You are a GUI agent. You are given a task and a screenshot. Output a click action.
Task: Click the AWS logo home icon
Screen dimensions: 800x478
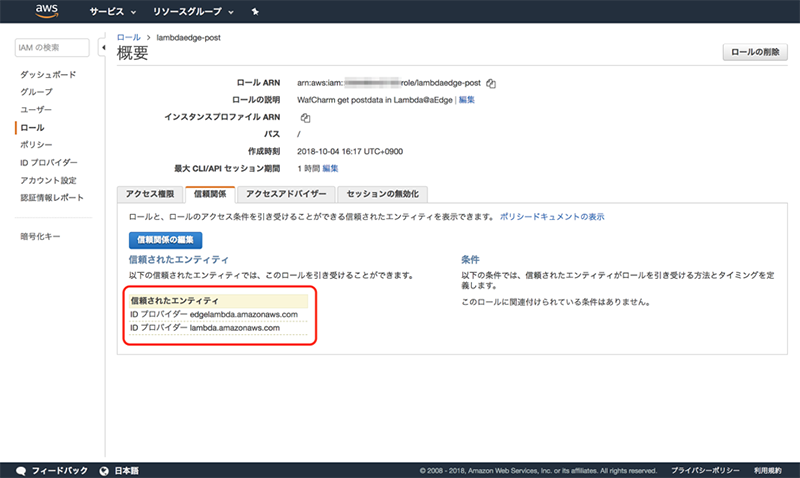48,11
